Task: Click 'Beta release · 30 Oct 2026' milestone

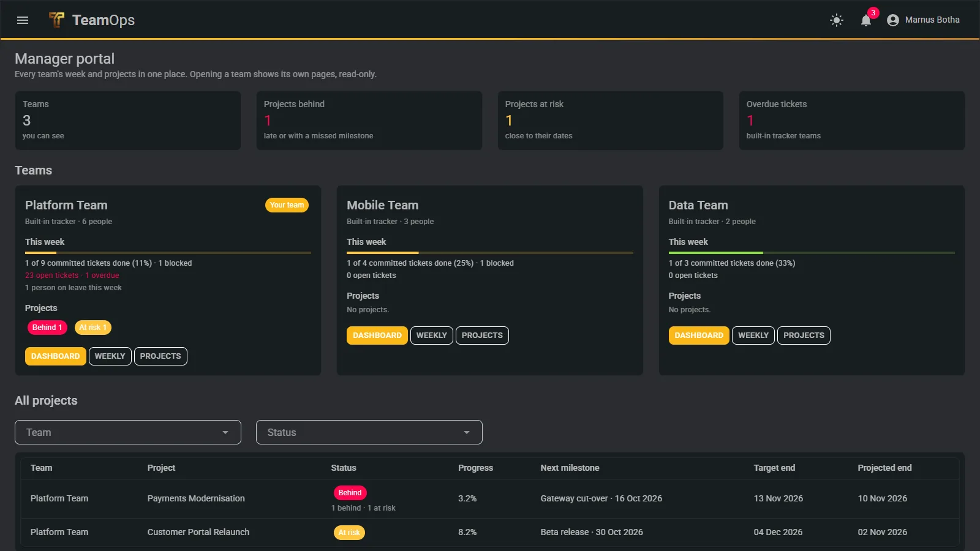Action: point(592,532)
